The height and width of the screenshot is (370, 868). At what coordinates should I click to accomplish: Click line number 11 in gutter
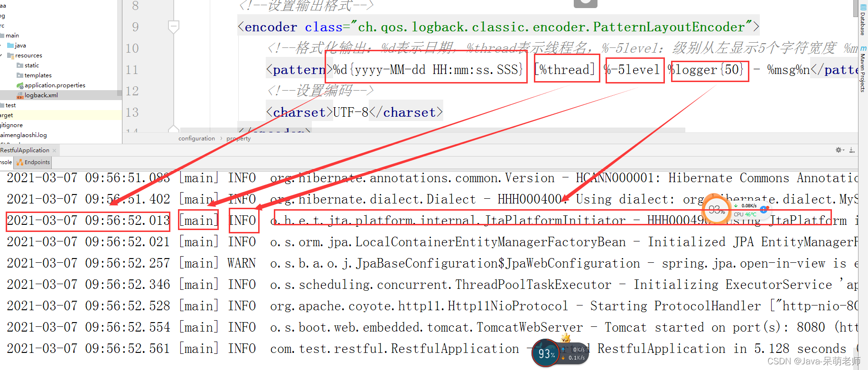(132, 70)
